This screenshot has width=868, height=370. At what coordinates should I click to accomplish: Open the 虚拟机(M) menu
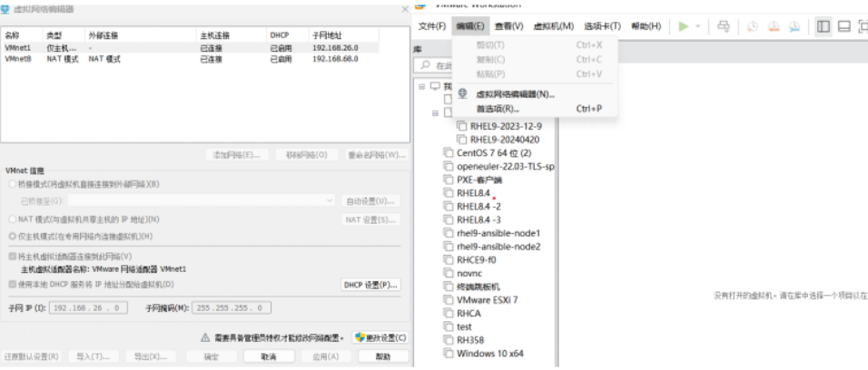click(553, 26)
